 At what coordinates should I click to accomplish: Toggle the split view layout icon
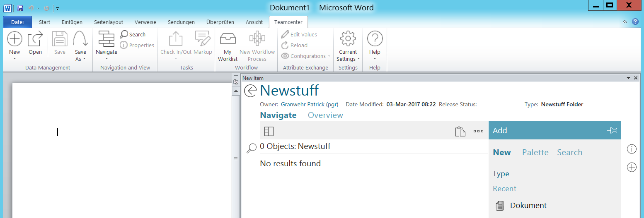(x=269, y=131)
